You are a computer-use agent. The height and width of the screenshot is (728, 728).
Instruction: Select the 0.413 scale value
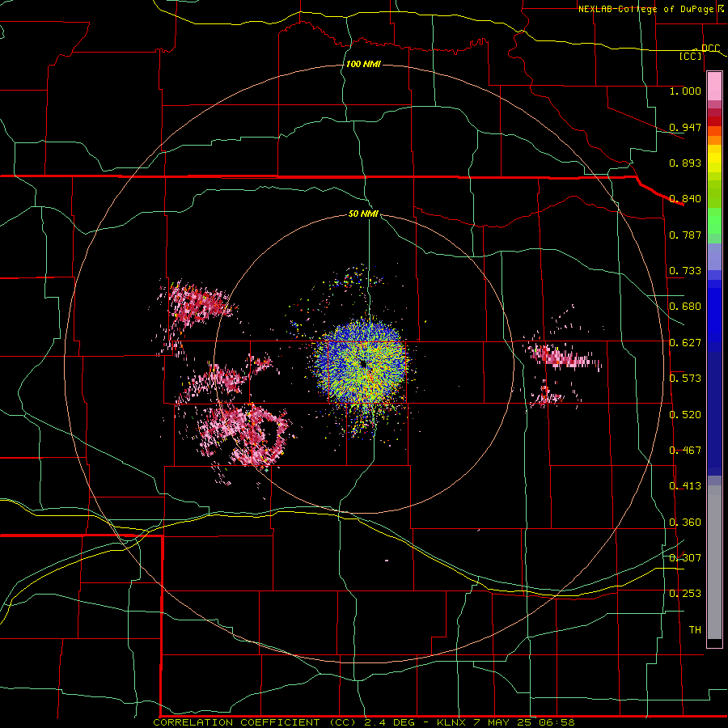[685, 486]
